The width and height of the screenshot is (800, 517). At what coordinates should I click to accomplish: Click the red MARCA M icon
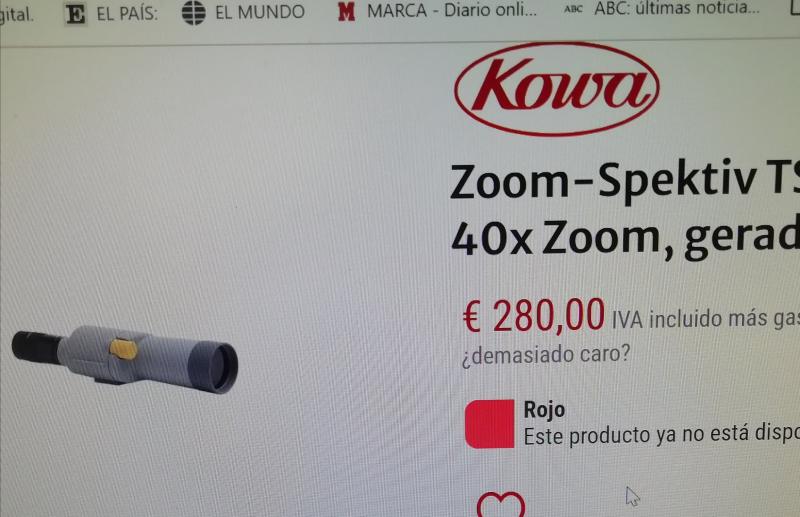pyautogui.click(x=346, y=11)
